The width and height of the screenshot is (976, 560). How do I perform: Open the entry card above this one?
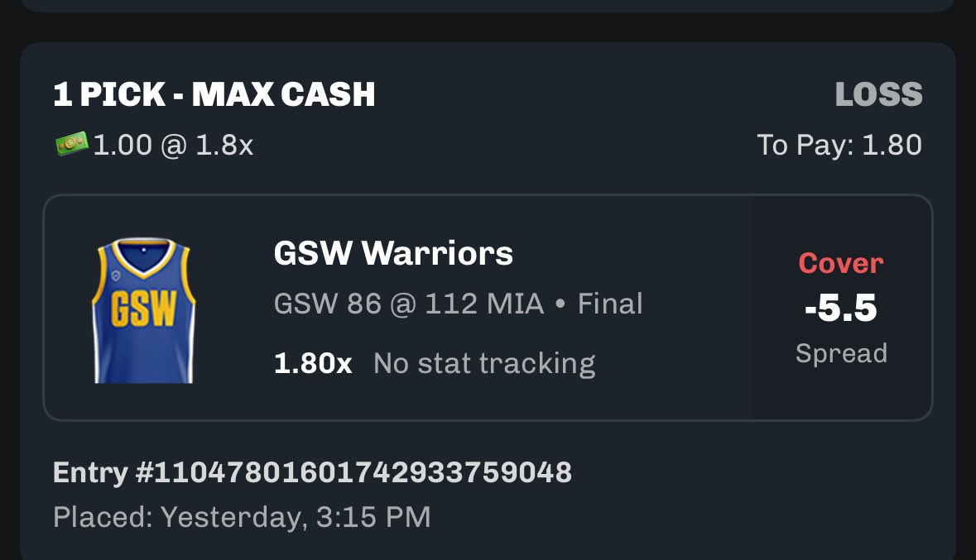(x=488, y=6)
